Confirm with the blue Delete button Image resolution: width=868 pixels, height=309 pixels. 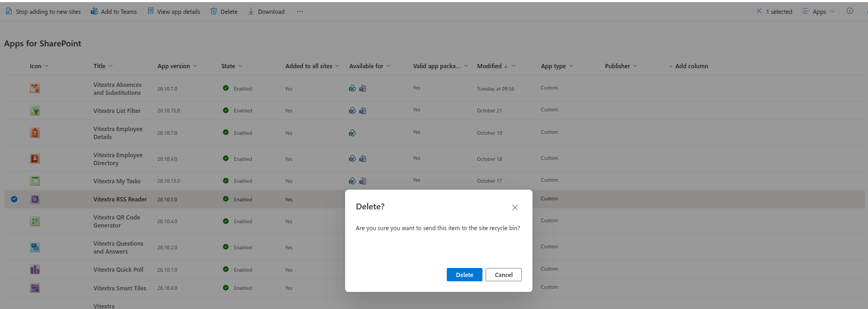[464, 275]
